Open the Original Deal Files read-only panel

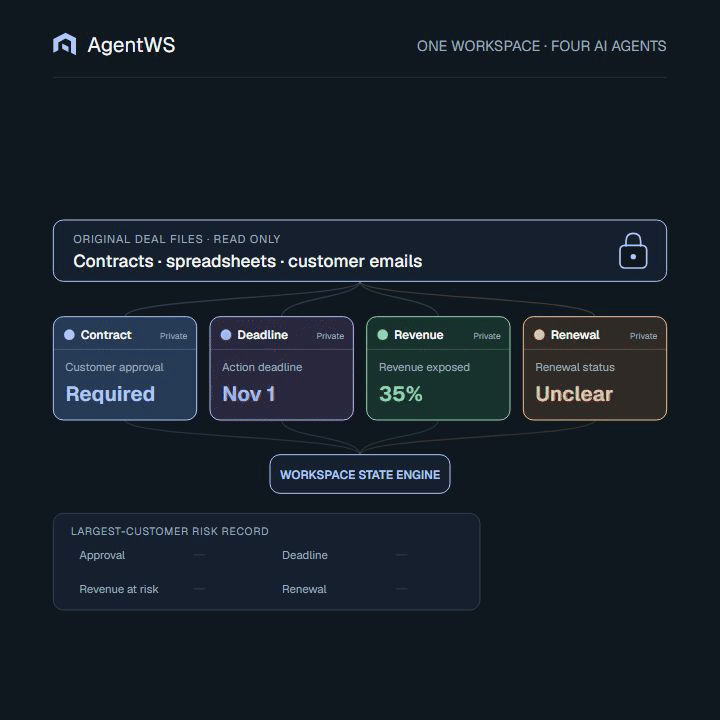360,251
